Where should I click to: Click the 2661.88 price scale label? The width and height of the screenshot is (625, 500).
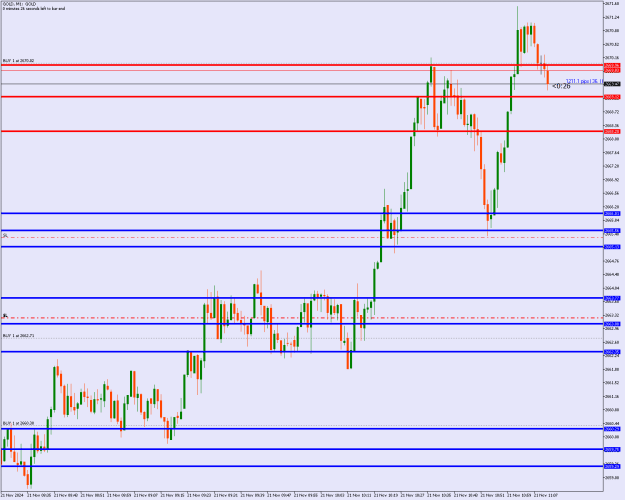pos(612,369)
